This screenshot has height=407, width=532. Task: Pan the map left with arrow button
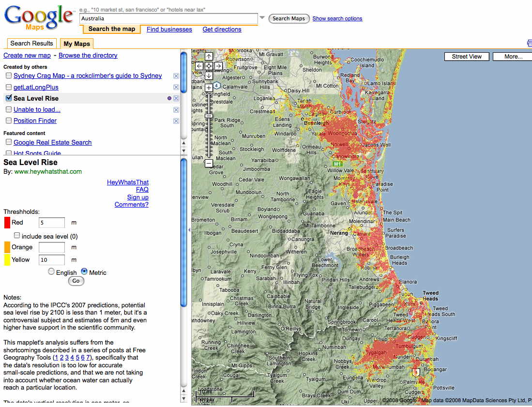199,66
